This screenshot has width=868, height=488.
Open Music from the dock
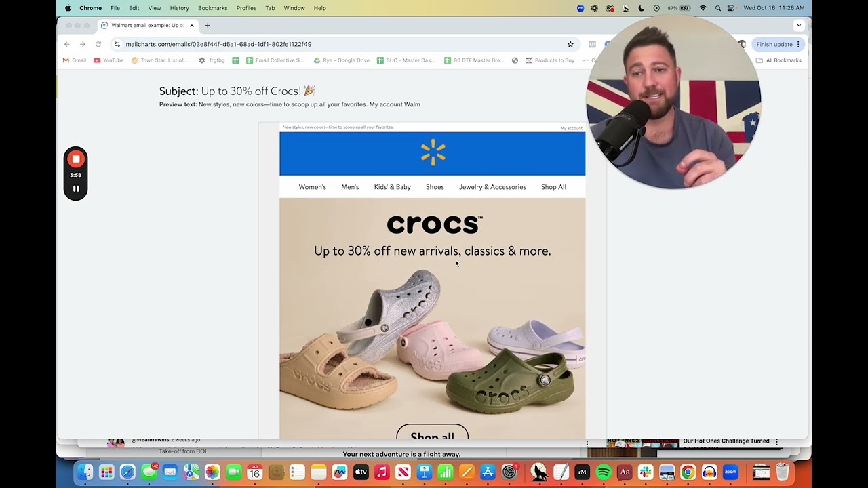coord(382,472)
